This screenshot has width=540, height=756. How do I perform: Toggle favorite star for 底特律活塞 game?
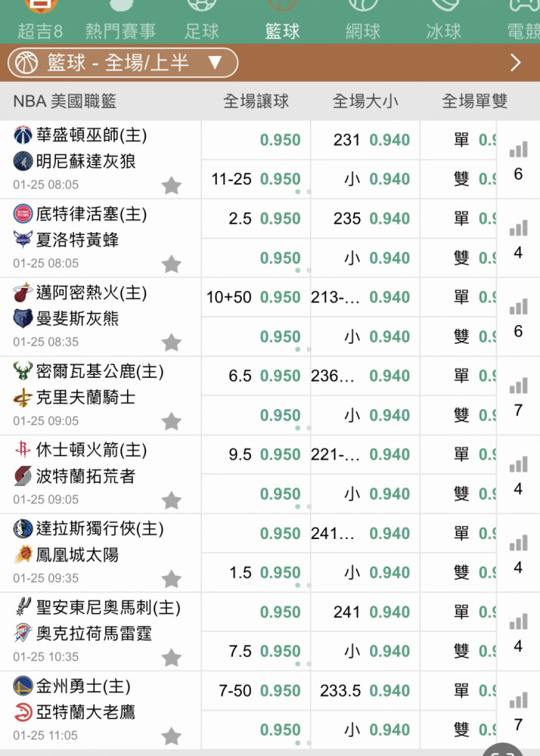171,264
